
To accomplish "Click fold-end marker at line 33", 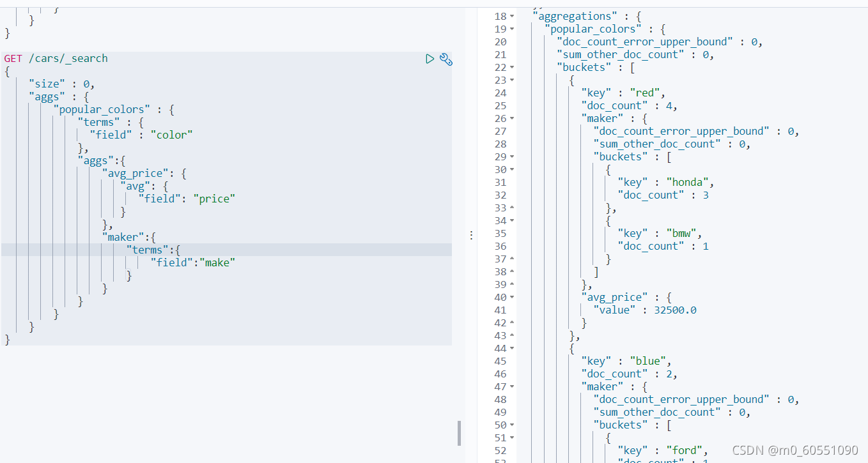I will (513, 208).
